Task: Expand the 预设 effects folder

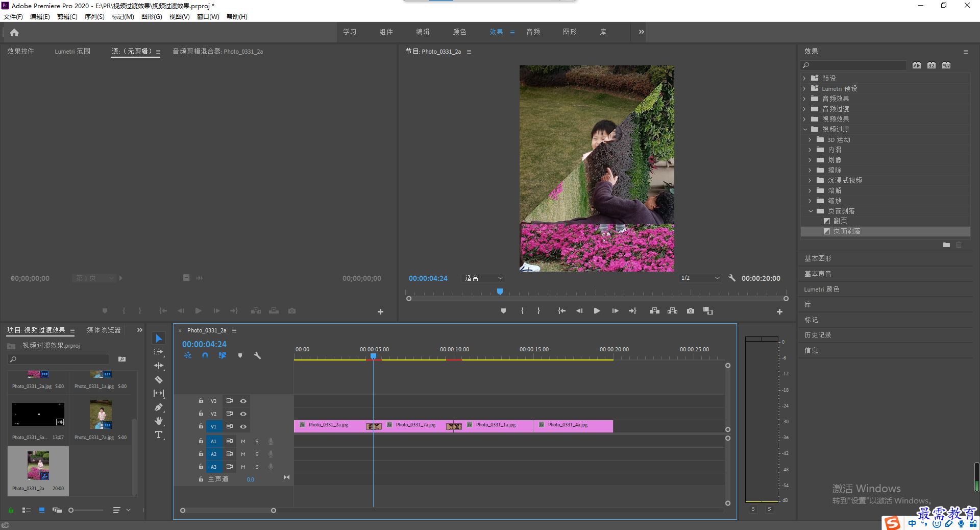Action: coord(804,79)
